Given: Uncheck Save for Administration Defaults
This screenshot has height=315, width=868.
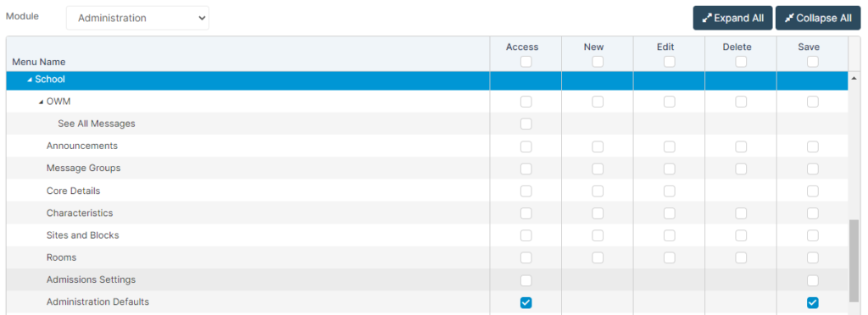Looking at the screenshot, I should point(813,302).
